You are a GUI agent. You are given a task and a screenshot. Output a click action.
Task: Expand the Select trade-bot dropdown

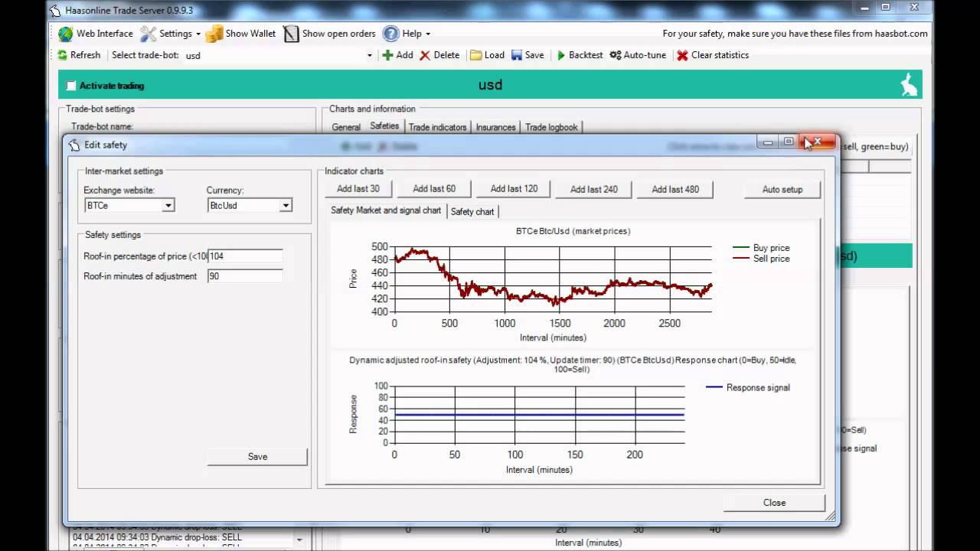369,55
